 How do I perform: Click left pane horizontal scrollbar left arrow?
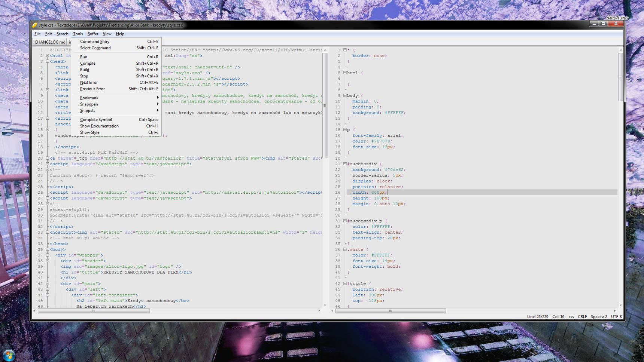pos(35,311)
